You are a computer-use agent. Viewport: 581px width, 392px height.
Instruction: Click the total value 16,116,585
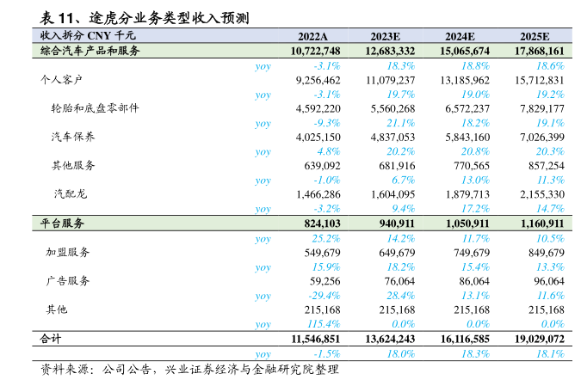(x=465, y=339)
